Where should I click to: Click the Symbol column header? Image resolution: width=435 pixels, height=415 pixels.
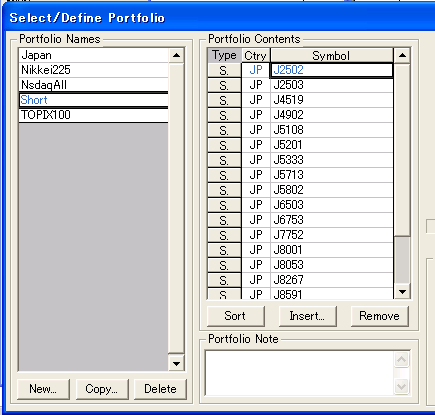[332, 55]
